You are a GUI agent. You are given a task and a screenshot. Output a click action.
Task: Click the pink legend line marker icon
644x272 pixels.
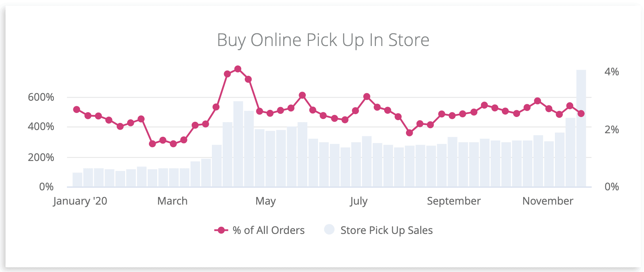click(221, 230)
